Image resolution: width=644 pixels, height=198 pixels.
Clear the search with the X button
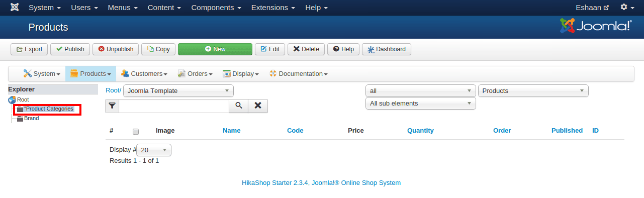click(258, 106)
